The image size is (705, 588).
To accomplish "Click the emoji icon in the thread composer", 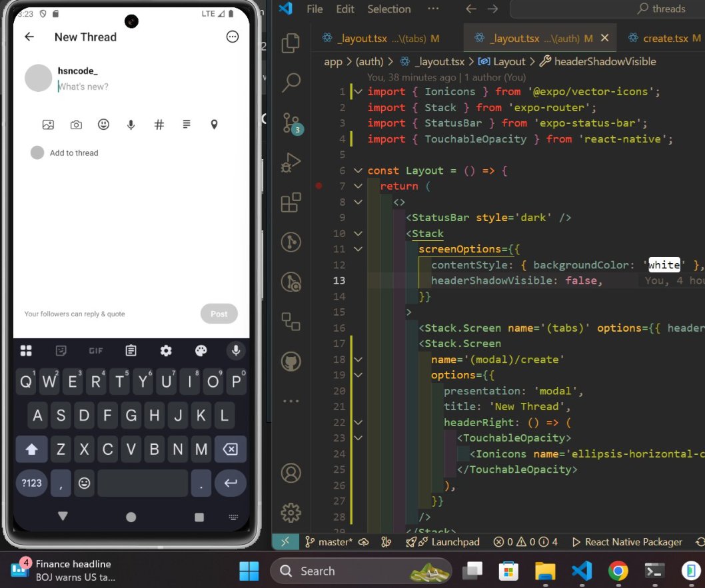I will click(103, 124).
